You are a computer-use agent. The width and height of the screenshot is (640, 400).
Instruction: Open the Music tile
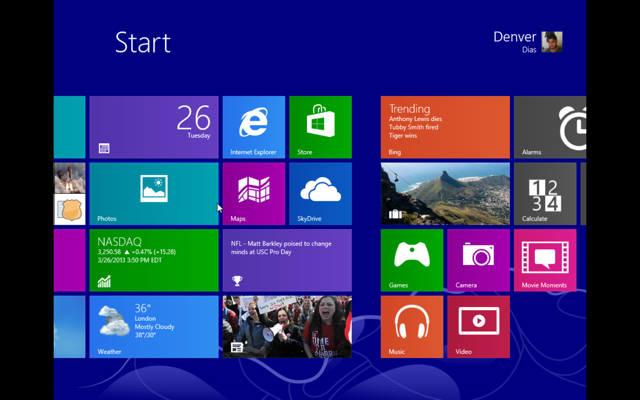pos(412,327)
